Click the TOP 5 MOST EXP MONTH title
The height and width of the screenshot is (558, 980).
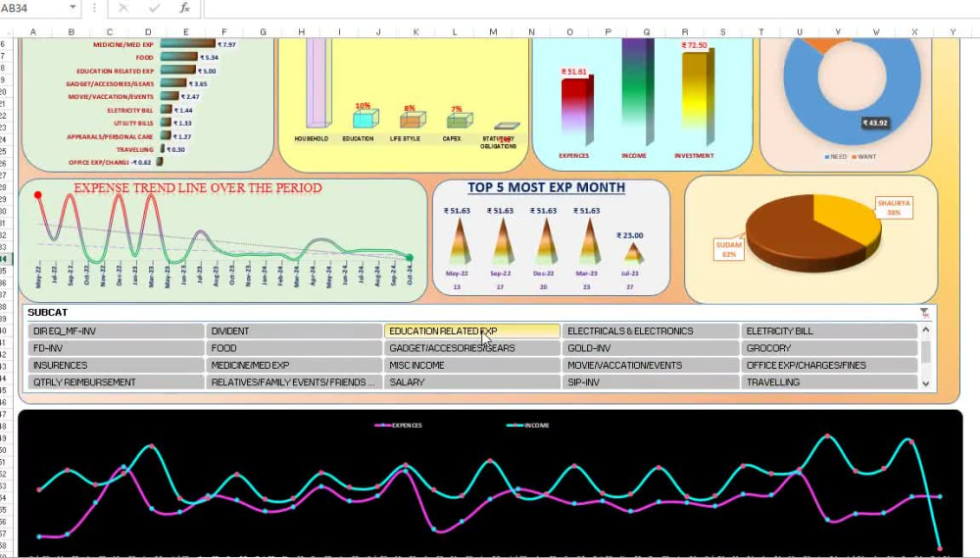546,187
